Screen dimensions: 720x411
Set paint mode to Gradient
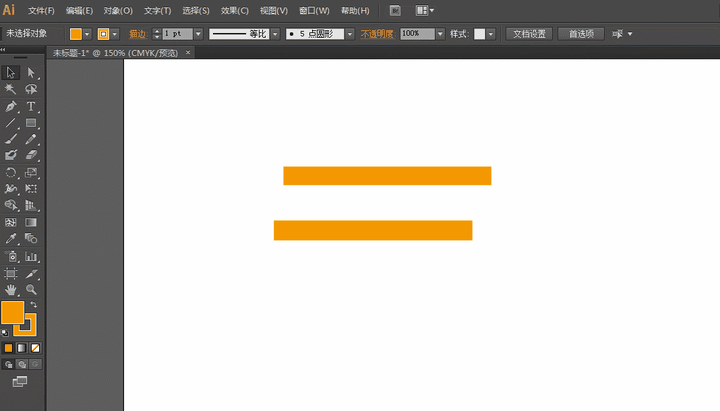click(x=22, y=348)
